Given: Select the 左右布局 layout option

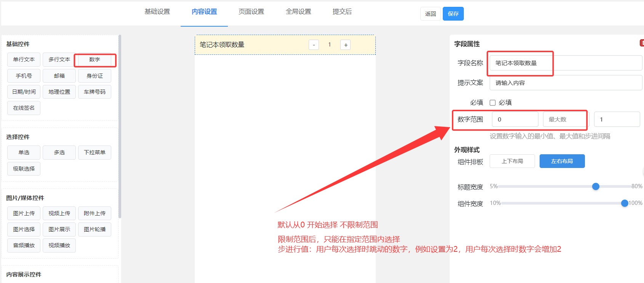Looking at the screenshot, I should coord(562,161).
